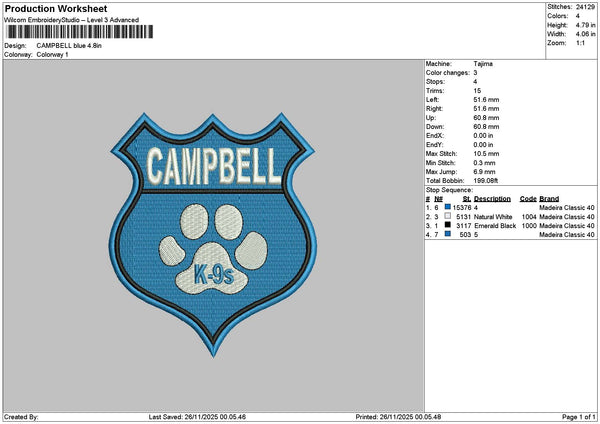This screenshot has width=600, height=424.
Task: Click the stitch count 5131 for Natural White
Action: point(463,217)
